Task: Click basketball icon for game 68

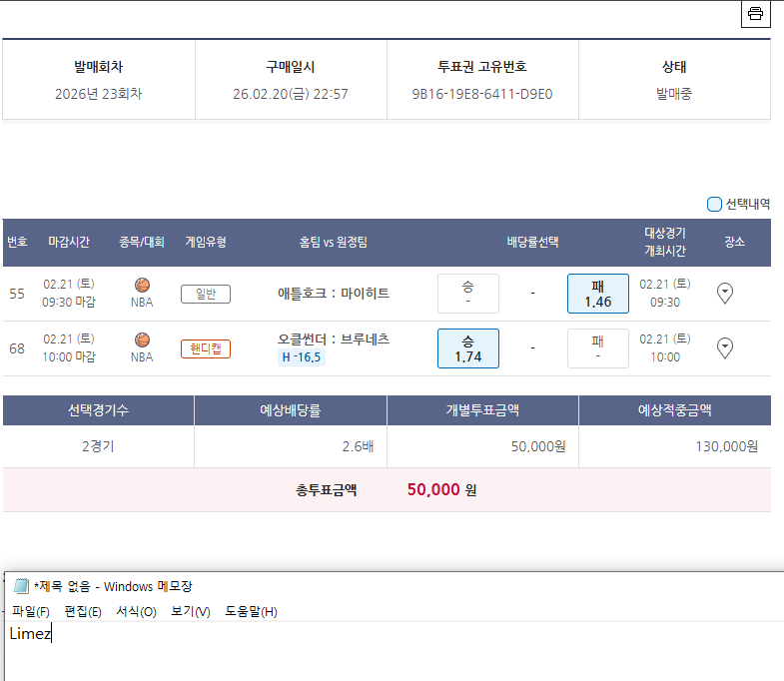Action: (x=142, y=340)
